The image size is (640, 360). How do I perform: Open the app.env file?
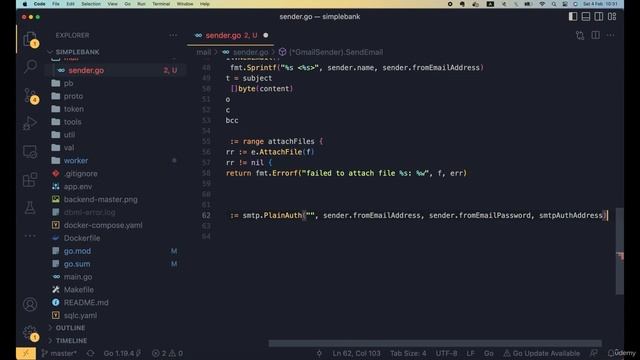(x=78, y=187)
